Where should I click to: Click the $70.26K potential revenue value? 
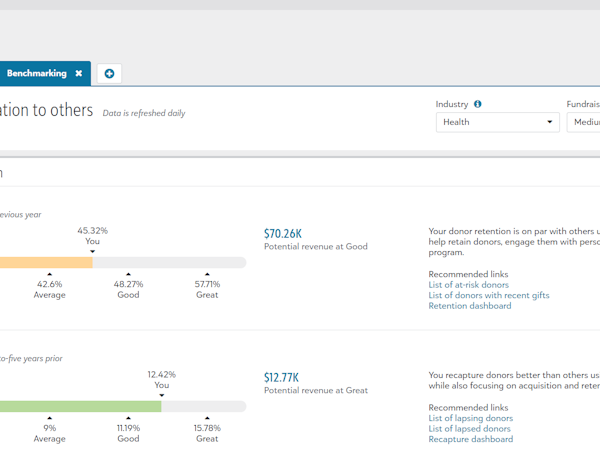[283, 234]
